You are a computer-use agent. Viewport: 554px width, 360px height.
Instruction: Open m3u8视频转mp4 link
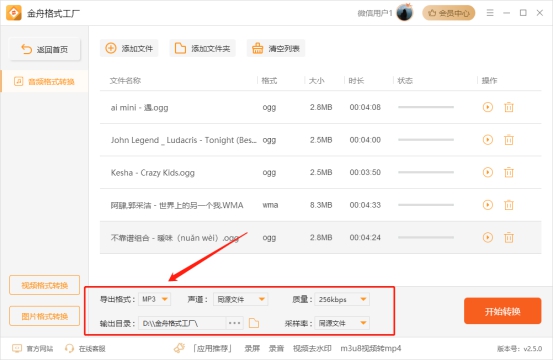tap(371, 349)
